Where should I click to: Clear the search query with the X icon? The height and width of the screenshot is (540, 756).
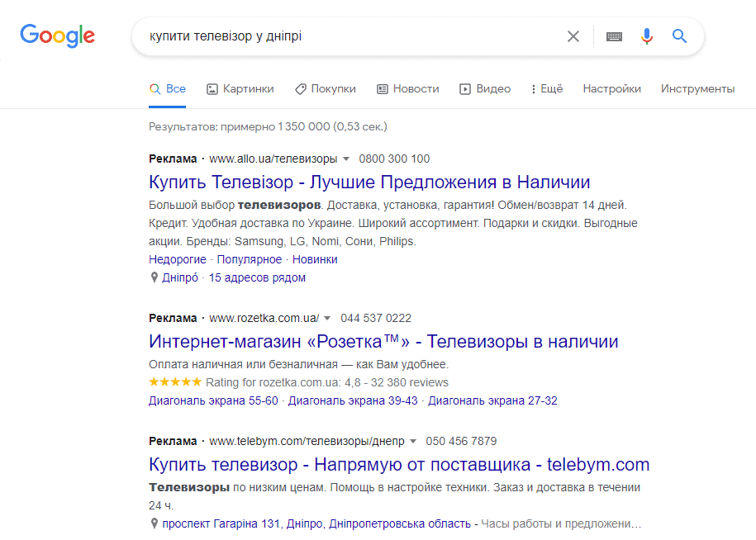point(573,36)
